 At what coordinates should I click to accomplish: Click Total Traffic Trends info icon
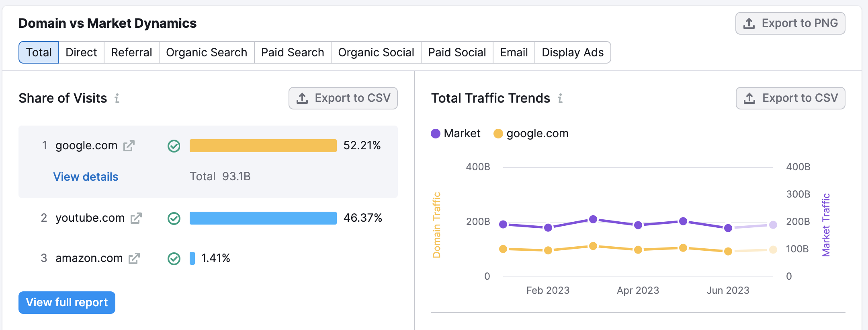point(560,98)
